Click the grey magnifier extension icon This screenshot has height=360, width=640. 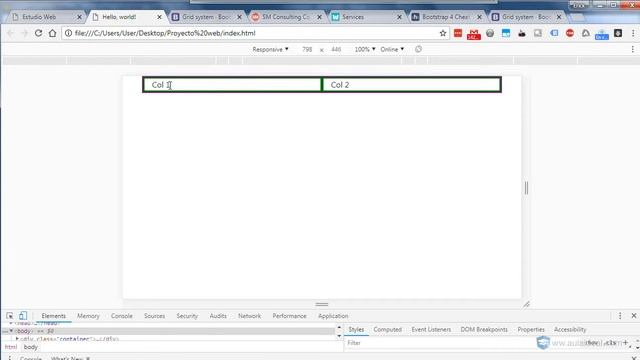tap(538, 33)
